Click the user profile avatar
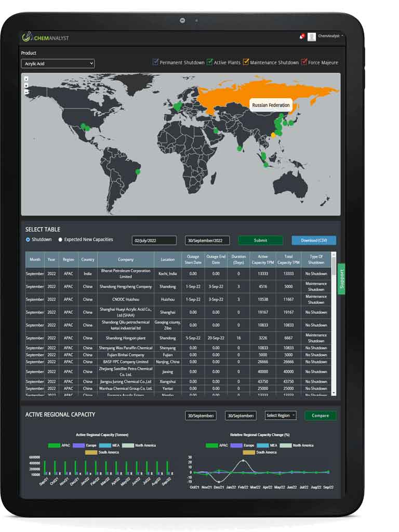The width and height of the screenshot is (399, 532). coord(312,36)
